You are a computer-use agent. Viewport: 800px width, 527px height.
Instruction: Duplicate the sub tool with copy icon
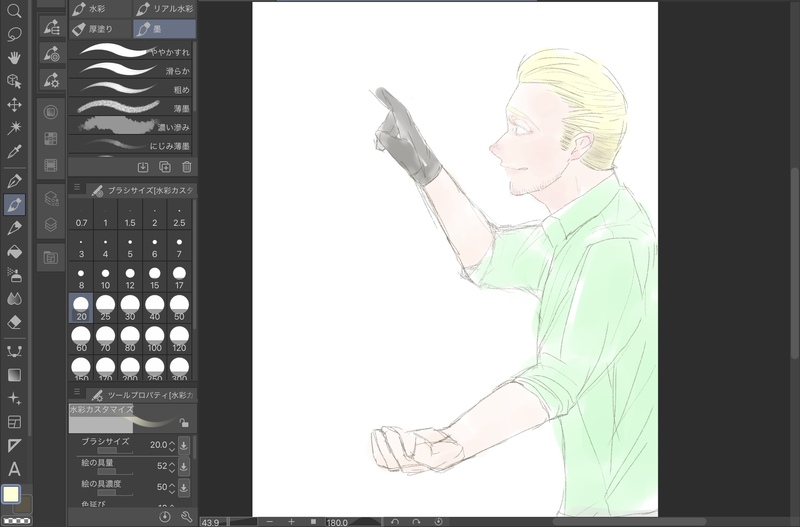coord(165,167)
